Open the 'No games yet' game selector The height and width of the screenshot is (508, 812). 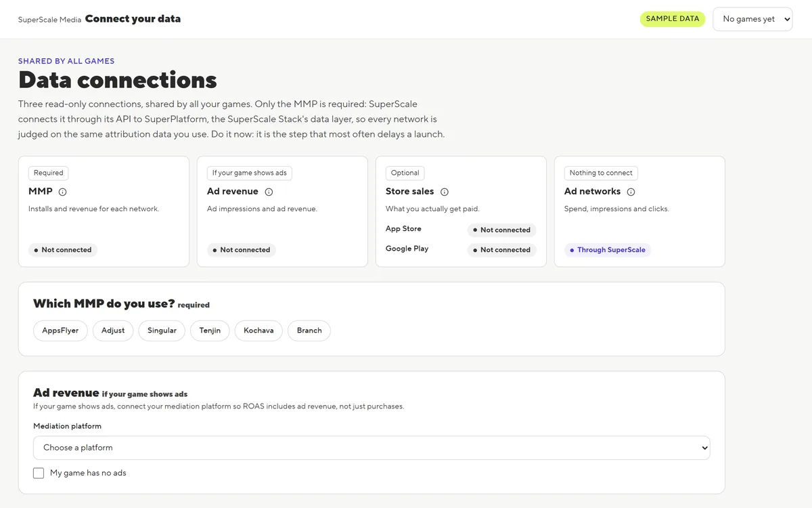pyautogui.click(x=752, y=19)
